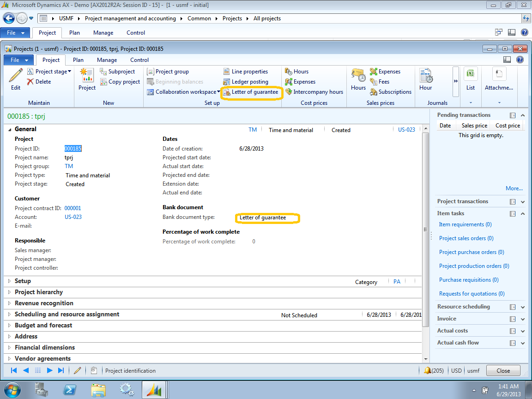Open Subscriptions sales prices

(x=391, y=92)
